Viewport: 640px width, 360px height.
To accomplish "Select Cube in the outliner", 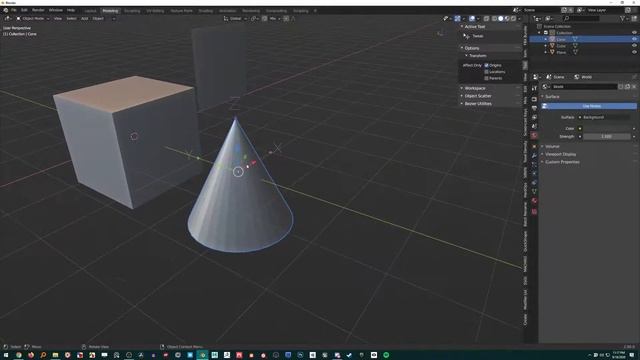I will coord(561,46).
